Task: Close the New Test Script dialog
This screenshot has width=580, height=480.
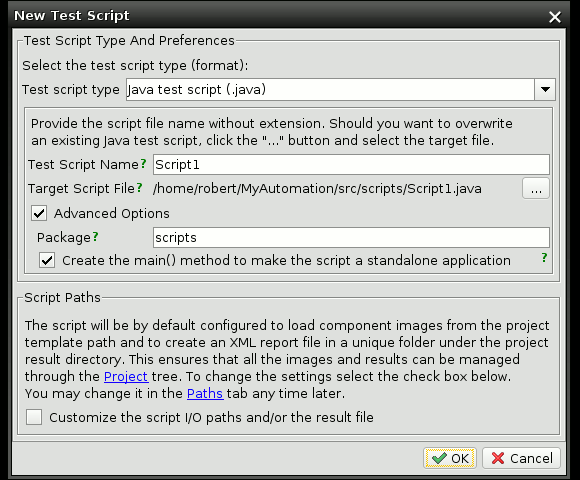Action: (554, 17)
